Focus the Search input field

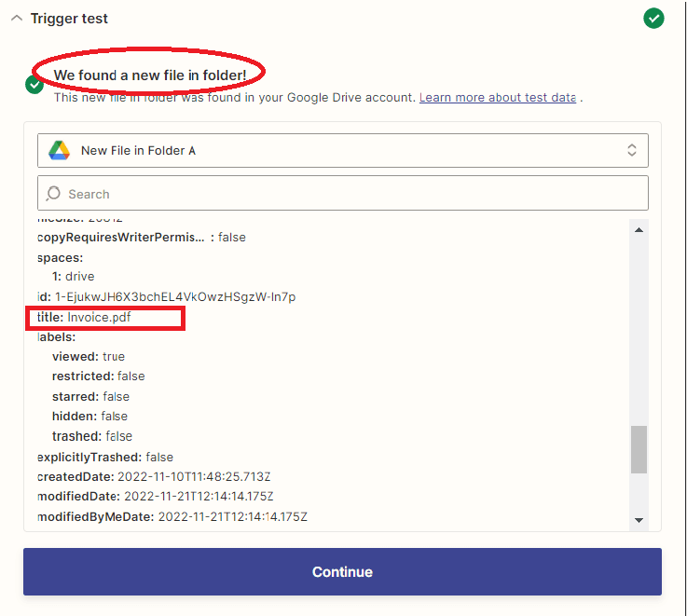click(x=354, y=194)
